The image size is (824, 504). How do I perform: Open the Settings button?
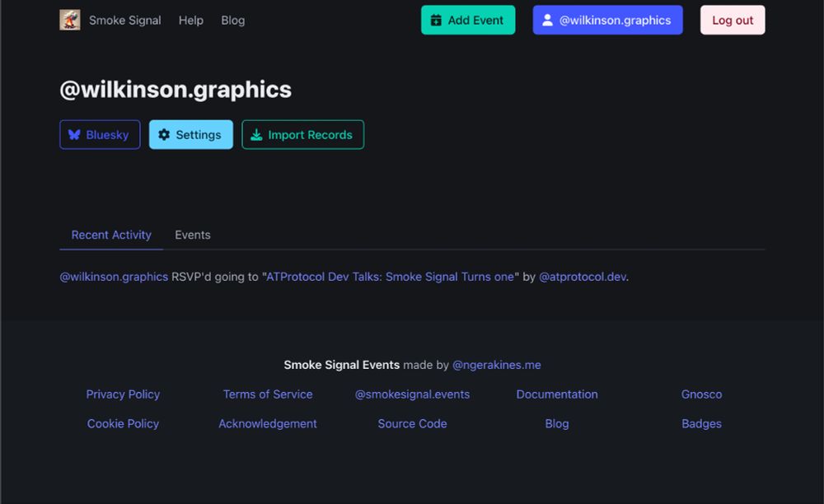tap(191, 135)
